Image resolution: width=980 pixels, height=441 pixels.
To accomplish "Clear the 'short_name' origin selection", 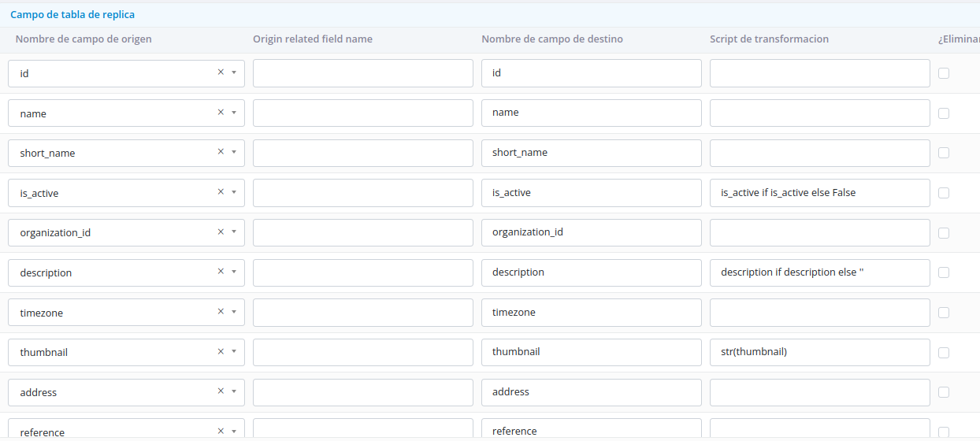I will pos(221,152).
